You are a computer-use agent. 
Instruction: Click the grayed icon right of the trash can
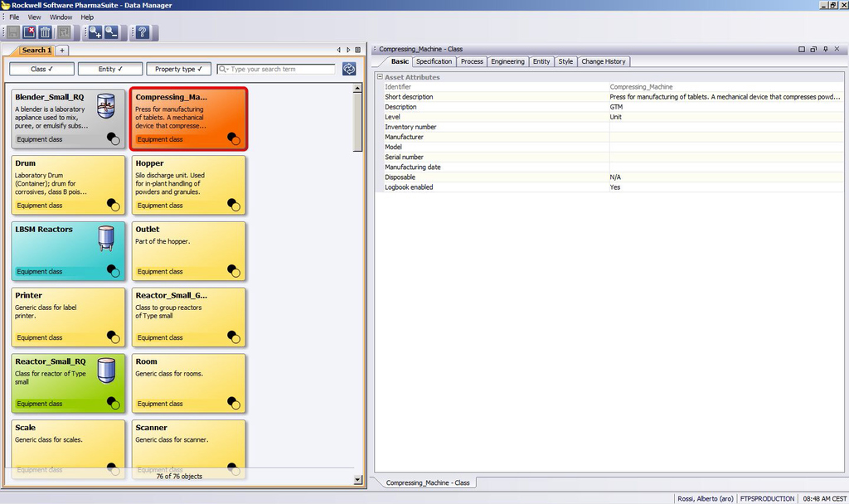click(x=64, y=32)
